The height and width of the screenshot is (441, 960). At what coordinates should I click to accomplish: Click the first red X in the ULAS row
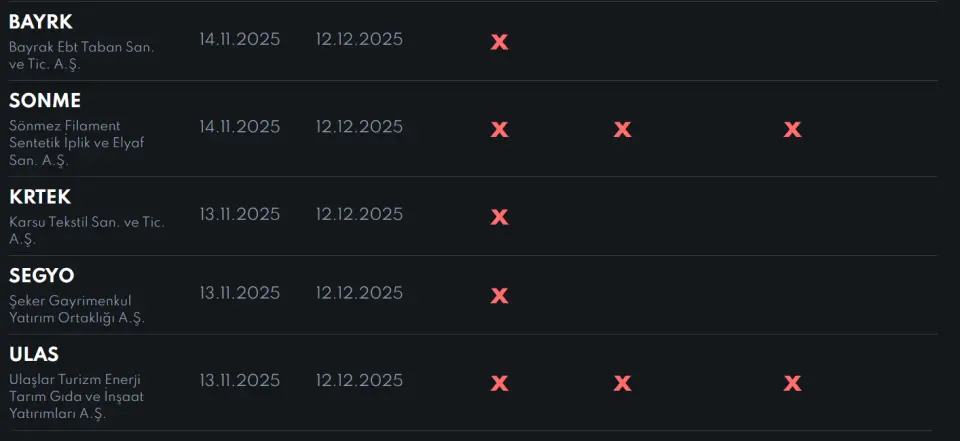click(x=499, y=383)
